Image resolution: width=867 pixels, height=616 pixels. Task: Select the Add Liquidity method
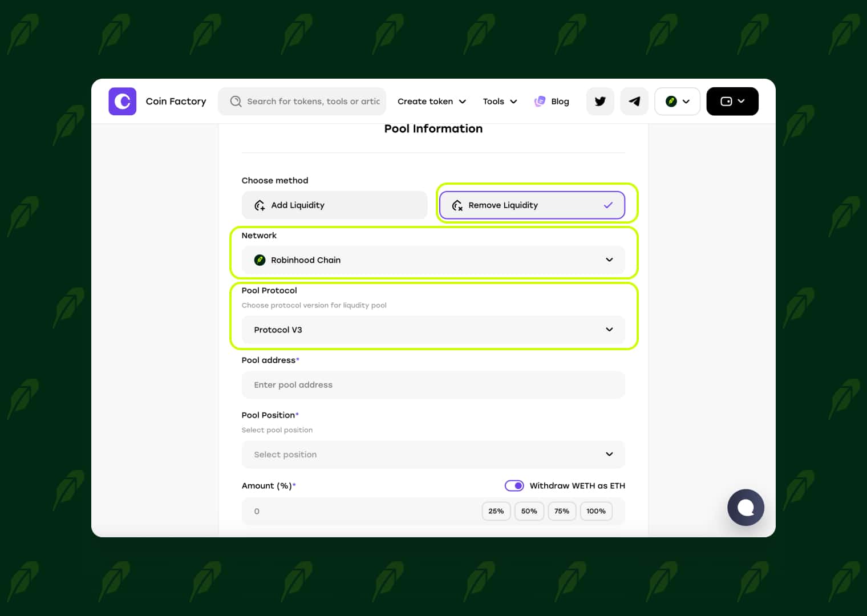(334, 205)
